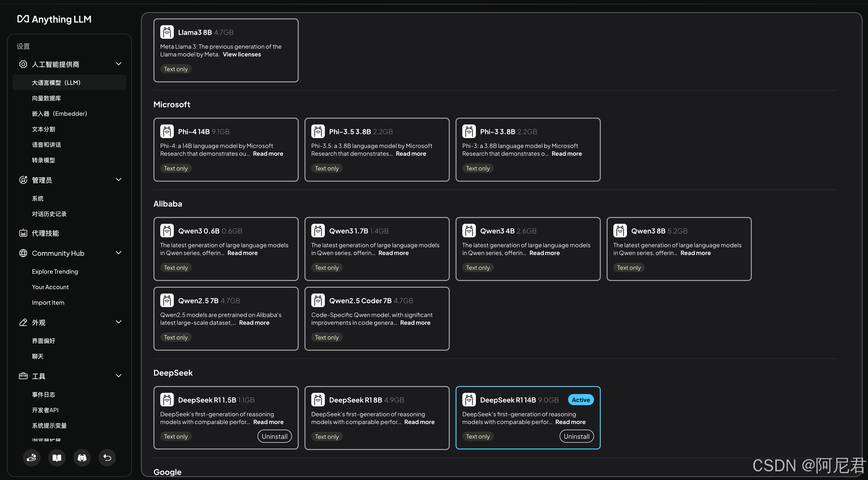This screenshot has height=480, width=868.
Task: Click the Community Hub globe icon
Action: pyautogui.click(x=23, y=253)
